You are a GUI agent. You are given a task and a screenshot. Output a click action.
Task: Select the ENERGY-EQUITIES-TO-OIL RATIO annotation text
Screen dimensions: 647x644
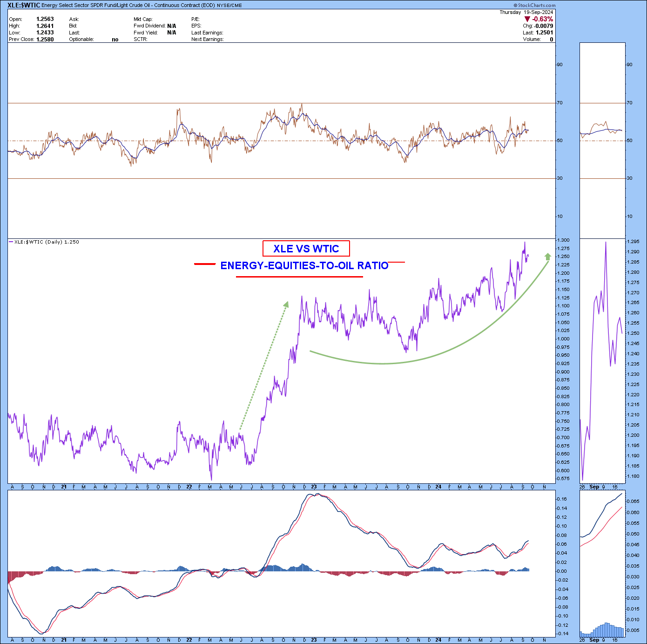point(304,265)
